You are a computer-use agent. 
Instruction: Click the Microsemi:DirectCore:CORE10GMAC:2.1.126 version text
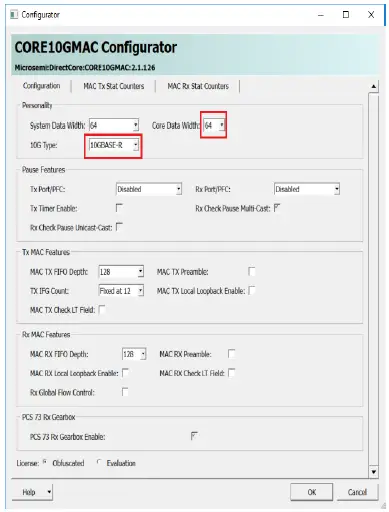(x=85, y=68)
